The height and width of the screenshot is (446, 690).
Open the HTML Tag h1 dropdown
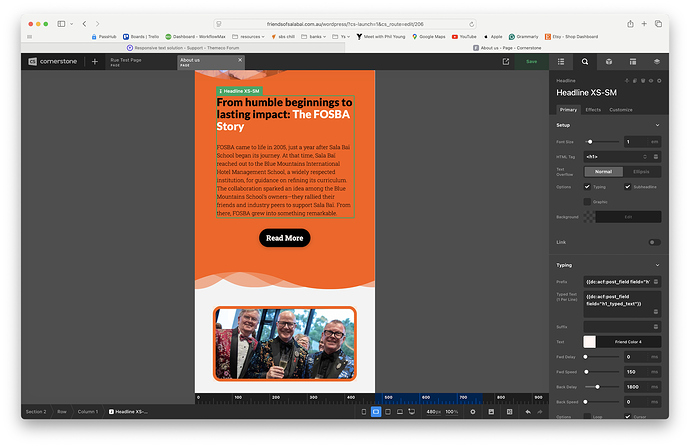617,157
